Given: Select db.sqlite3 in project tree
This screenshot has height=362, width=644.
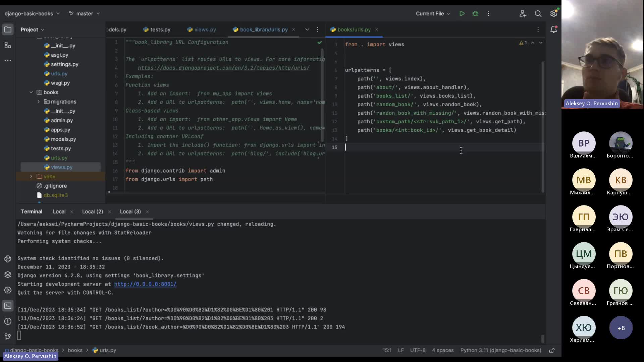Looking at the screenshot, I should coord(52,195).
